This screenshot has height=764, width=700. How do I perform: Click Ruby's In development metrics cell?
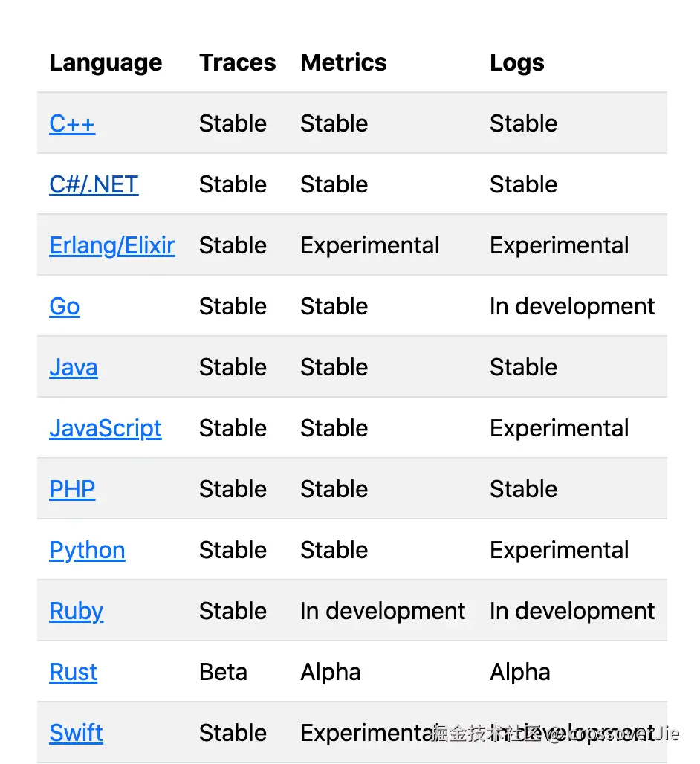[x=383, y=611]
